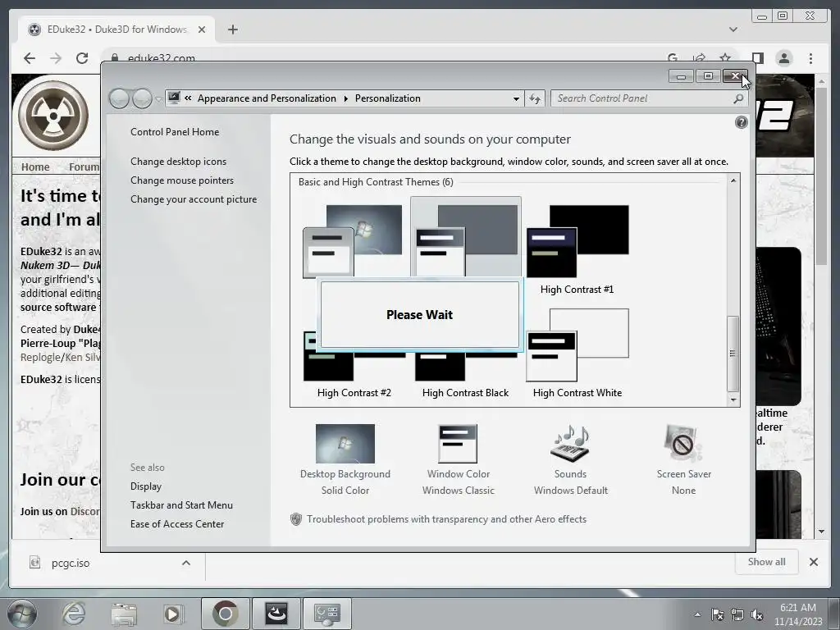The width and height of the screenshot is (840, 630).
Task: Open the Sounds settings icon
Action: point(570,444)
